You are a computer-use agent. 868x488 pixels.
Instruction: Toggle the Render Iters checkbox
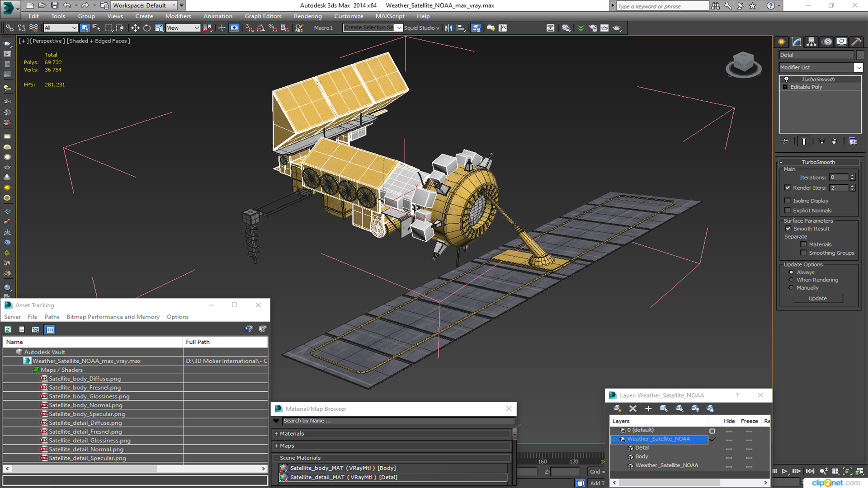788,188
